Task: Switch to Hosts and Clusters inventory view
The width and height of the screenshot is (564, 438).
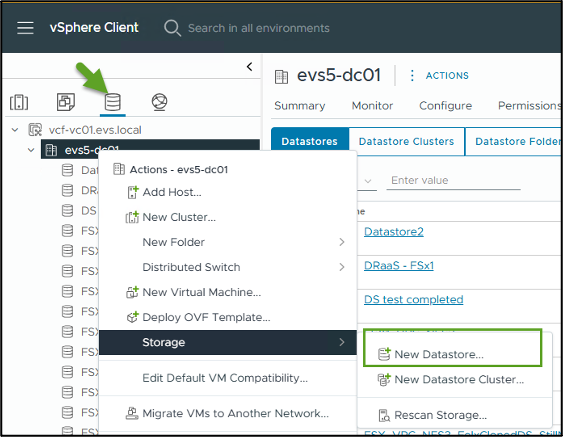Action: pos(19,102)
